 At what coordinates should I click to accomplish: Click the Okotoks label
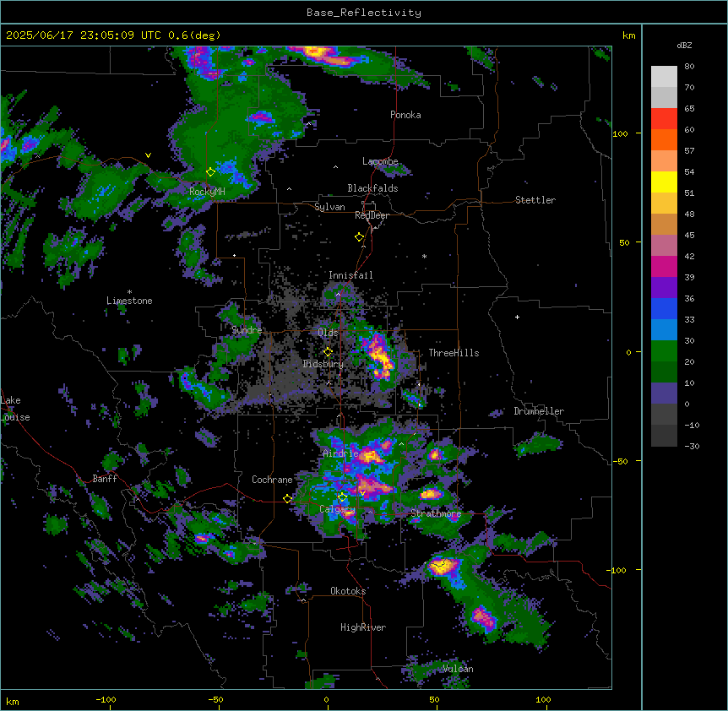pyautogui.click(x=348, y=591)
